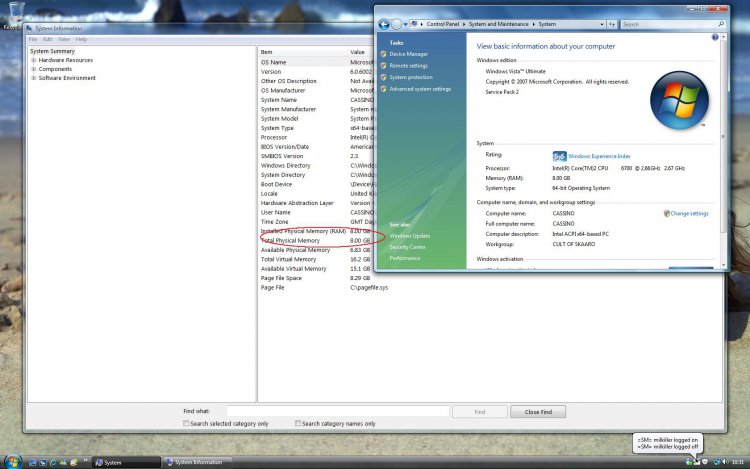750x469 pixels.
Task: Tick Search category names only checkbox
Action: (298, 424)
